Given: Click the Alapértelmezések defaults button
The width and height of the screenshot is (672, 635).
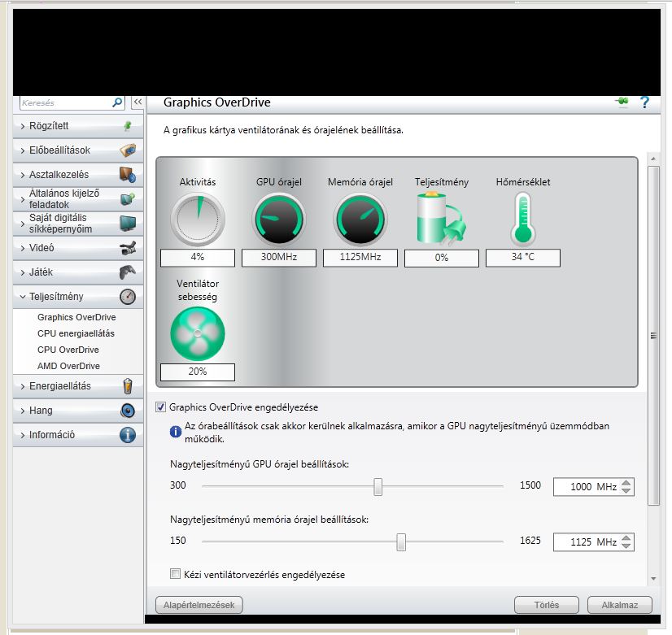Looking at the screenshot, I should [199, 605].
